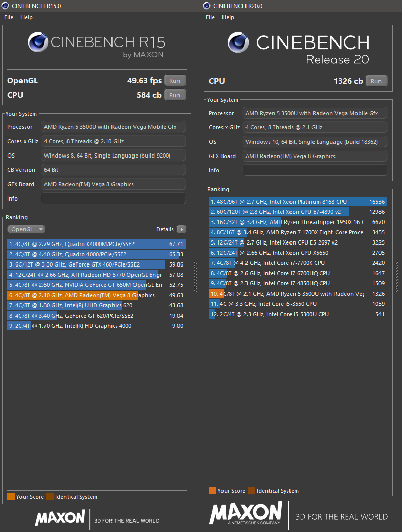Run the OpenGL benchmark in R15
This screenshot has width=402, height=532.
coord(175,81)
